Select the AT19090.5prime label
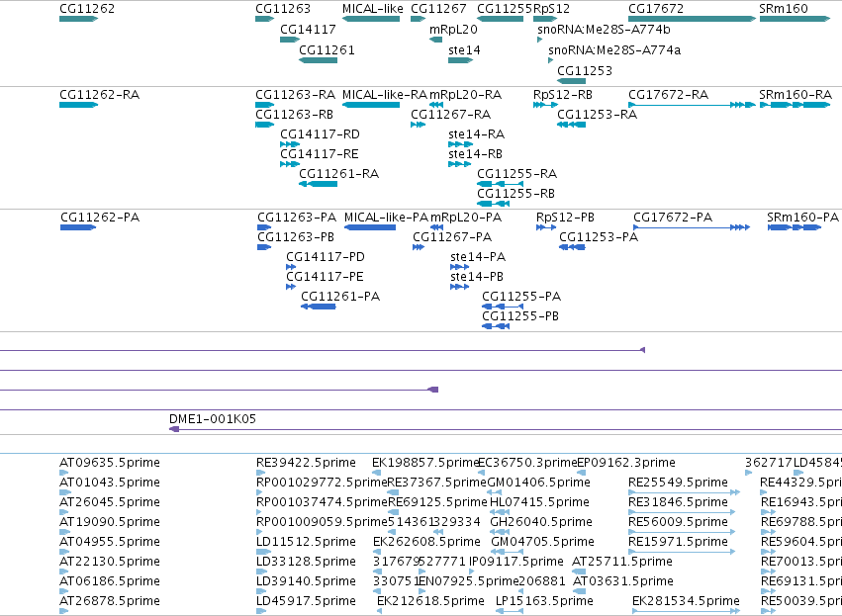 [x=110, y=521]
